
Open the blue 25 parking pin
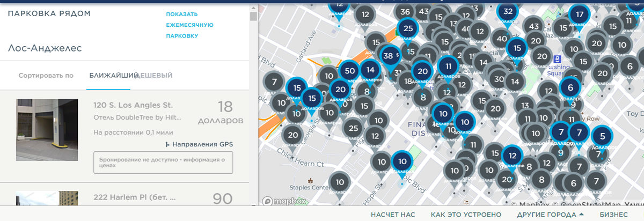408,28
